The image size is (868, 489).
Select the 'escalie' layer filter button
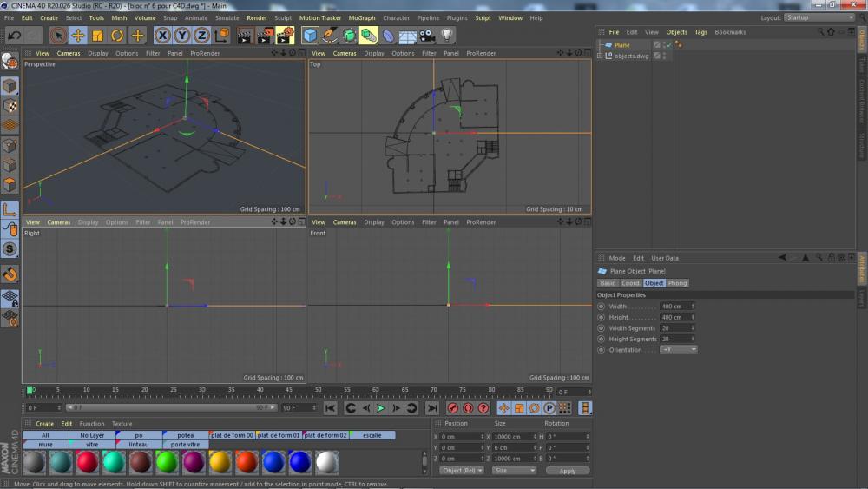(x=372, y=435)
